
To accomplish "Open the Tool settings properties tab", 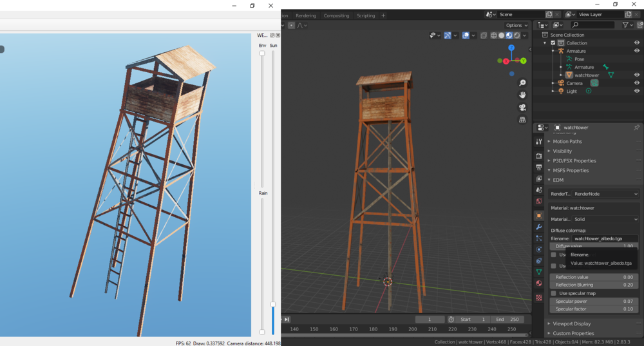I will [539, 141].
